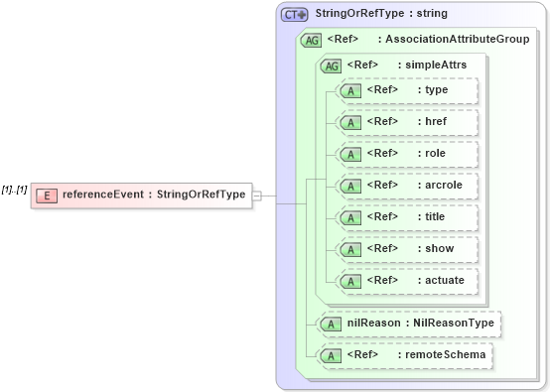Click the A icon of arcrole attribute
The width and height of the screenshot is (550, 392).
[350, 187]
